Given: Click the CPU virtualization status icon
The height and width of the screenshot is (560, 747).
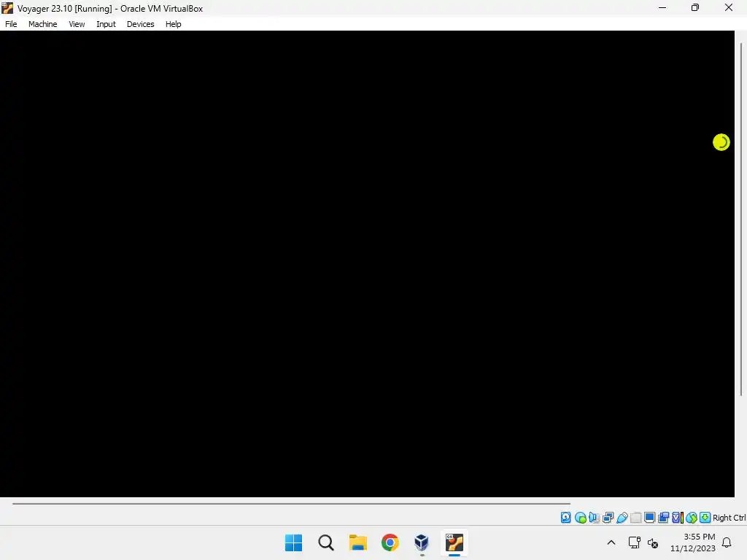Looking at the screenshot, I should 678,518.
